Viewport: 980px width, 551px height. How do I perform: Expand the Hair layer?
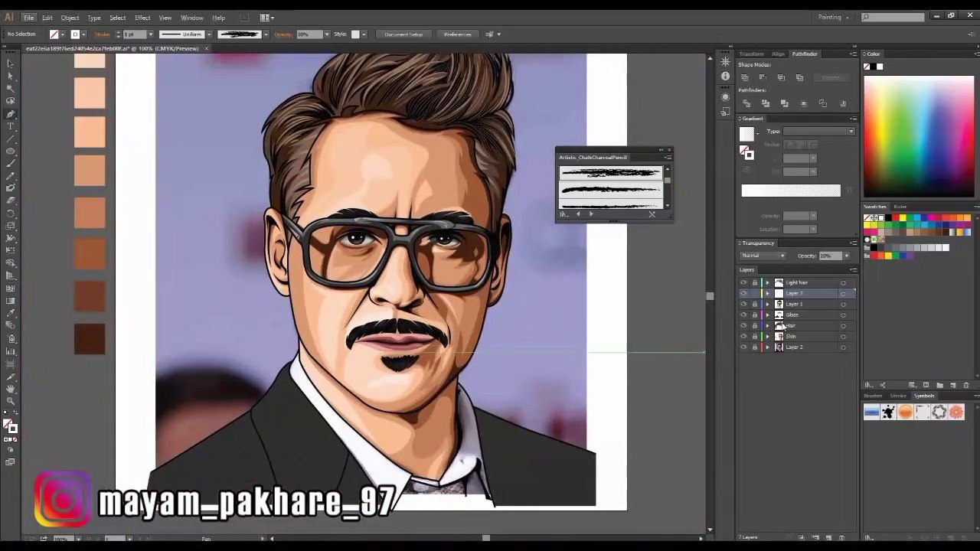(x=768, y=325)
